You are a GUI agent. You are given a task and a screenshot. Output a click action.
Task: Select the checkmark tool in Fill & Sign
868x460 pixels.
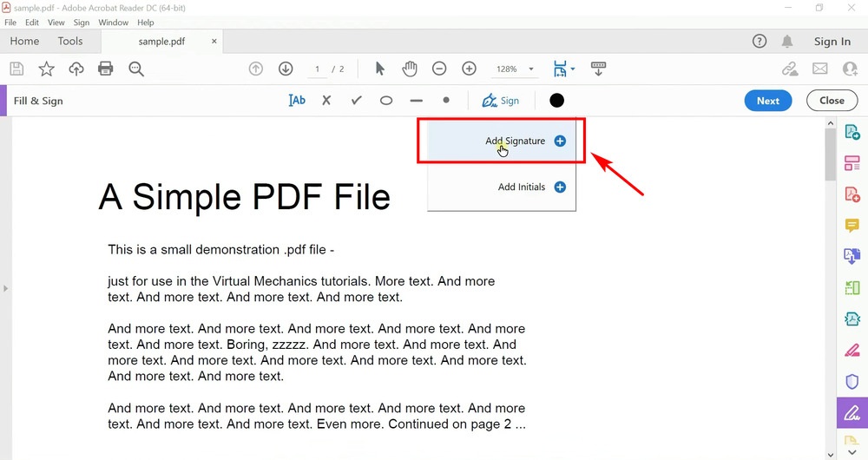click(x=356, y=101)
